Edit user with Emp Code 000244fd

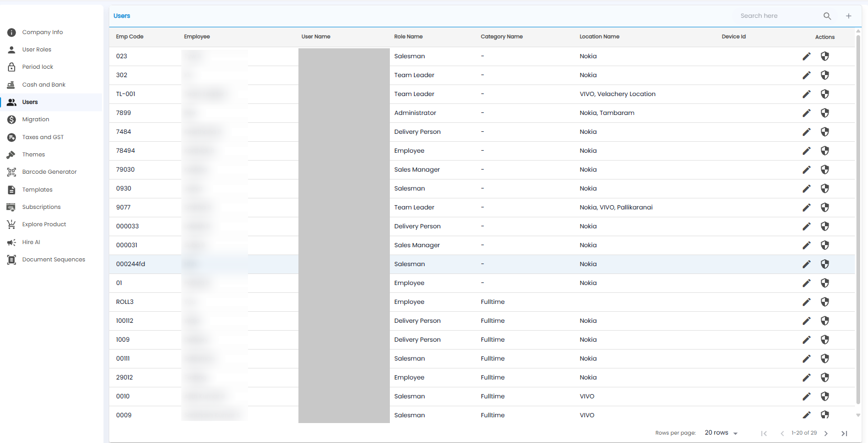coord(807,264)
